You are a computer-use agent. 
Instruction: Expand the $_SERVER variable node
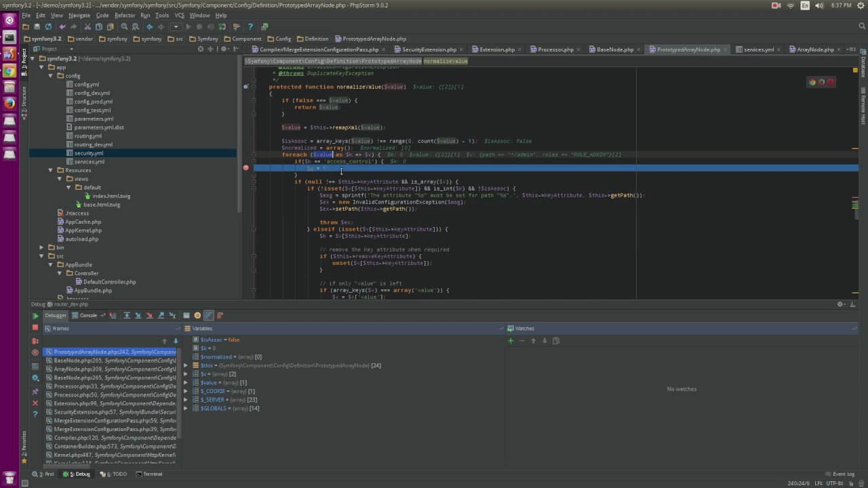[186, 400]
